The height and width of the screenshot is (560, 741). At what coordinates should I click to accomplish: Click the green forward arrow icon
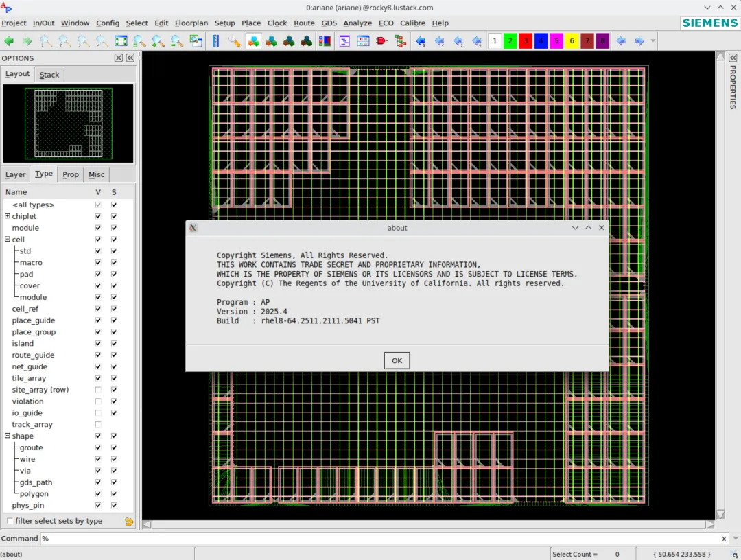pyautogui.click(x=27, y=41)
